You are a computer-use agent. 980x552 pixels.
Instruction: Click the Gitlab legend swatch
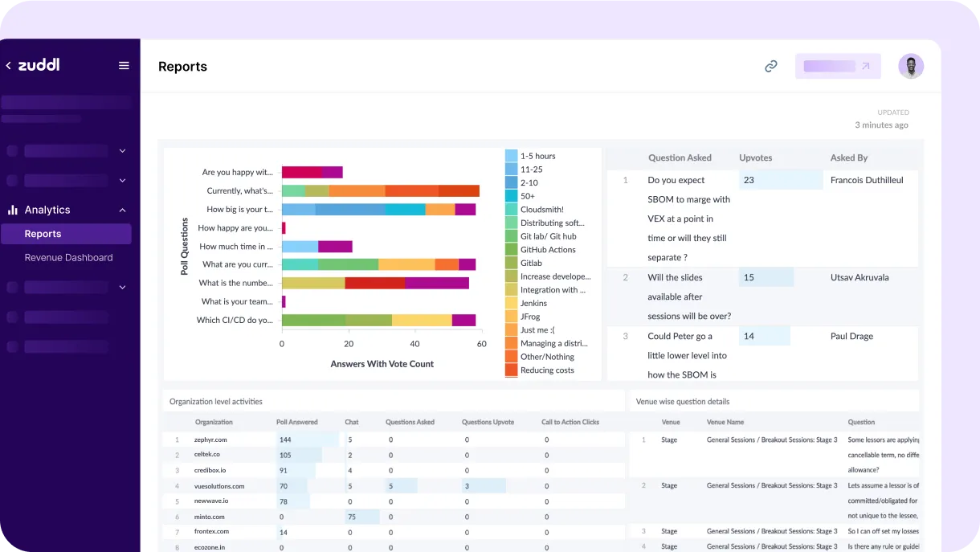[511, 263]
